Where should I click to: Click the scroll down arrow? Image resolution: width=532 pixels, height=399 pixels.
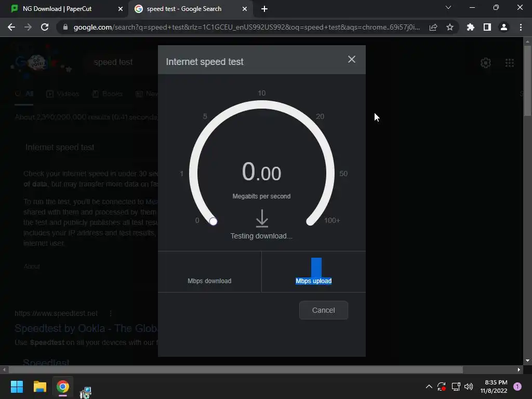point(527,361)
